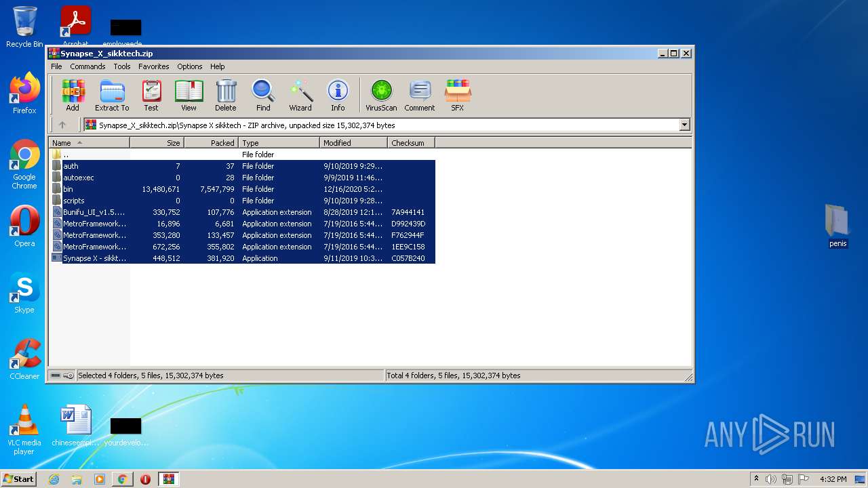Open the chineseempl Word document icon
868x488 pixels.
coord(76,426)
